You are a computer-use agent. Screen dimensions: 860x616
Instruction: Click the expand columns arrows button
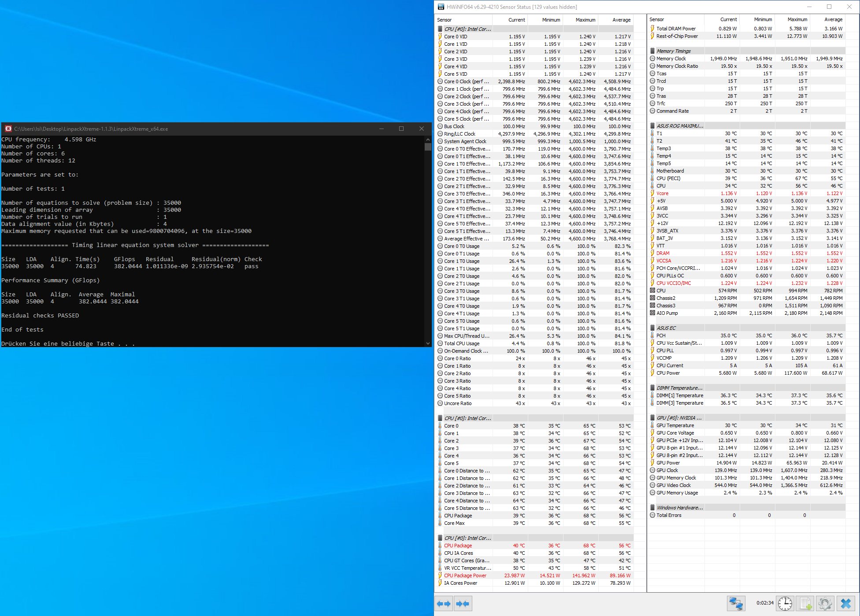[444, 604]
